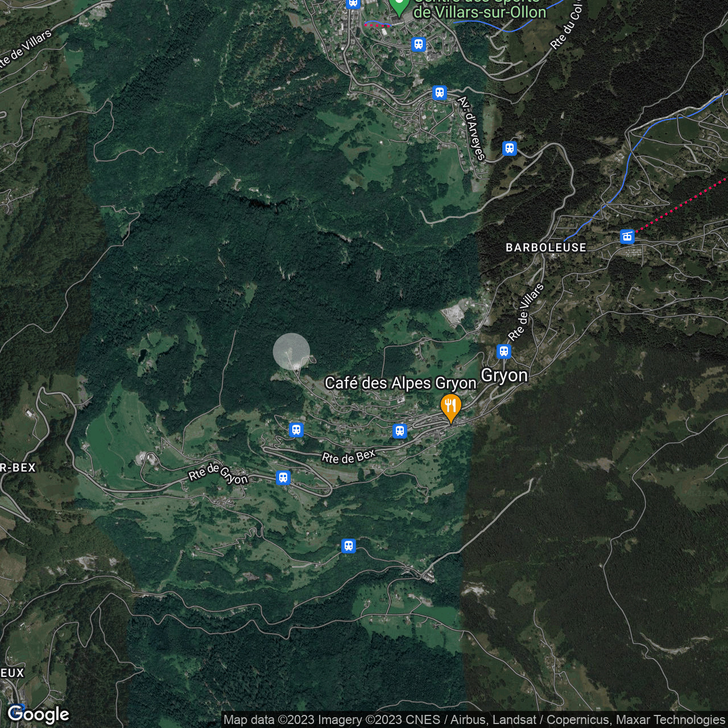Select the gondola lift icon near Barboleuse
Viewport: 728px width, 728px height.
coord(626,236)
